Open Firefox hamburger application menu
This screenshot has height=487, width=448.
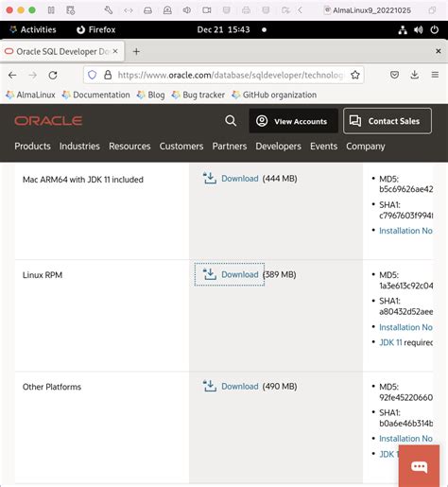pos(435,75)
